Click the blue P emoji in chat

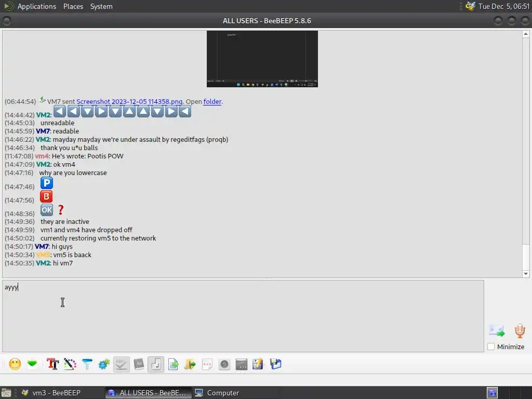[x=46, y=183]
